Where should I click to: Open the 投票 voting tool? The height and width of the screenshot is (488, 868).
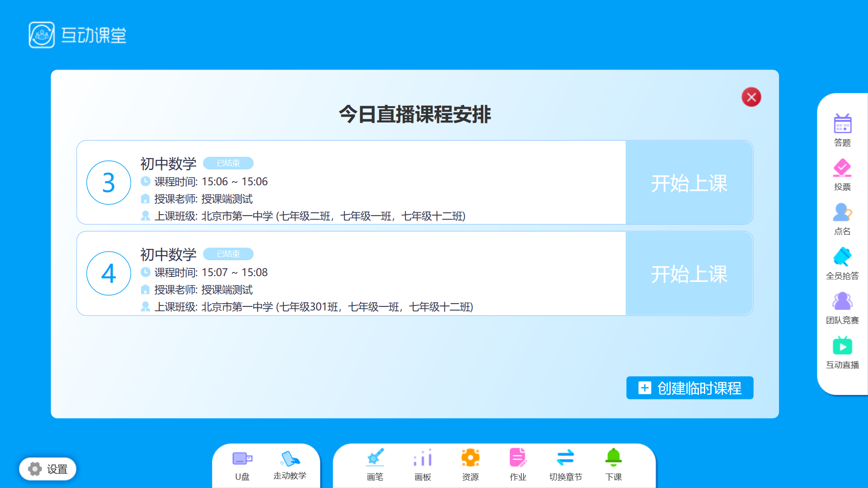pyautogui.click(x=842, y=174)
